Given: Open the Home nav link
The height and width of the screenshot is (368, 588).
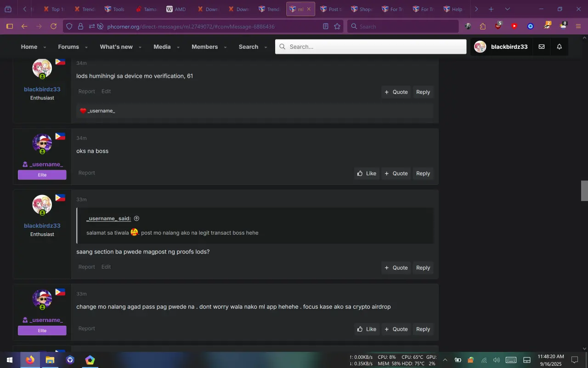Looking at the screenshot, I should point(29,46).
